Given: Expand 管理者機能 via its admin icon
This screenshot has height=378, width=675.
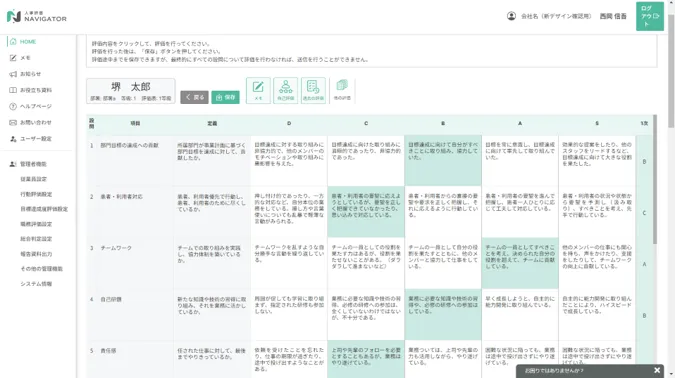Looking at the screenshot, I should tap(13, 164).
